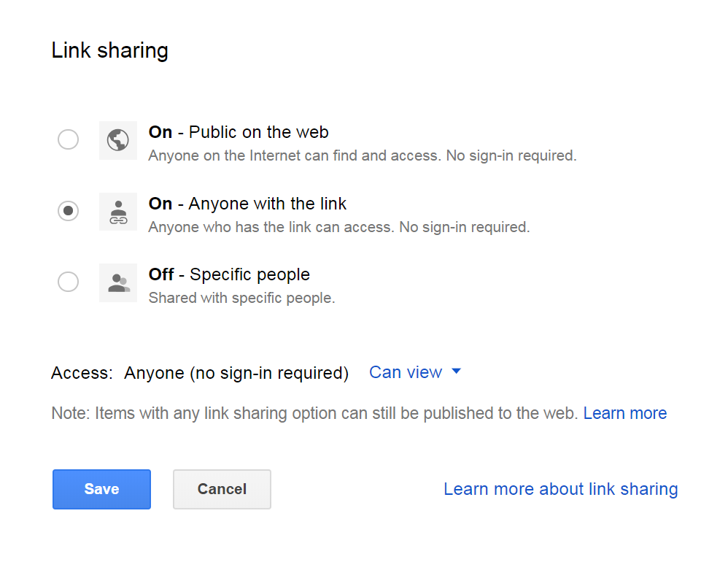Click the On - Anyone with the link label
Viewport: 728px width, 562px height.
click(x=248, y=204)
